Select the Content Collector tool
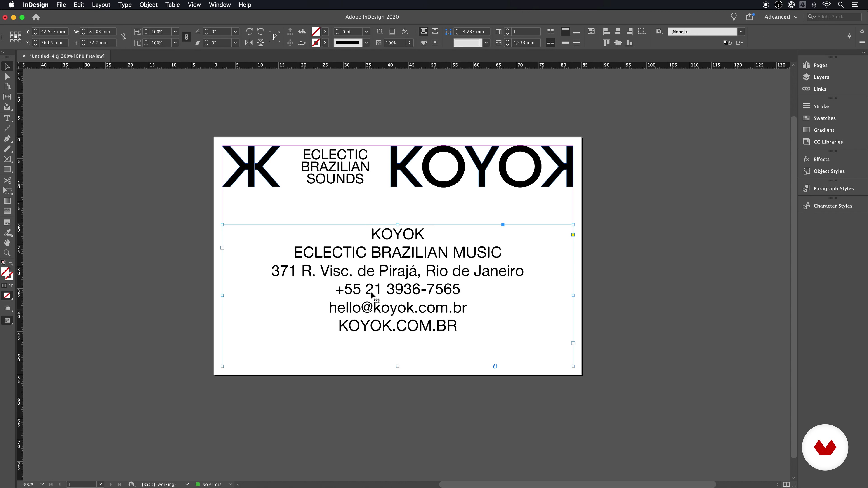The image size is (868, 488). click(7, 108)
